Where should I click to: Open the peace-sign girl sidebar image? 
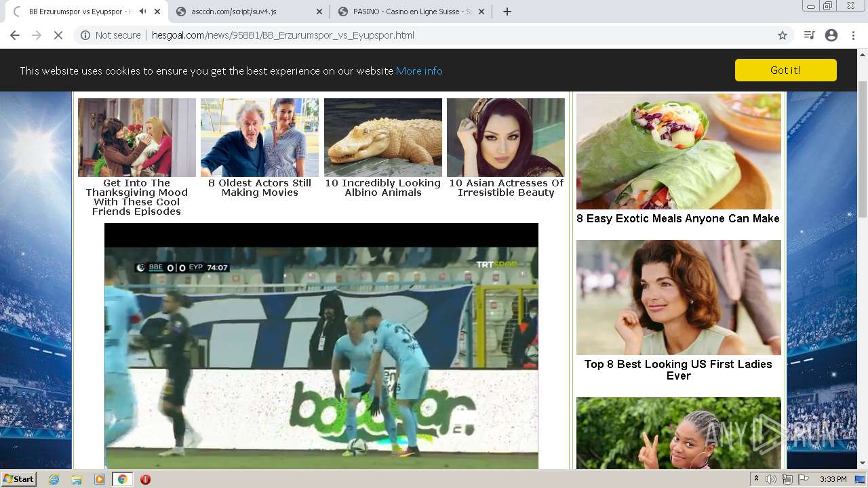[x=679, y=433]
